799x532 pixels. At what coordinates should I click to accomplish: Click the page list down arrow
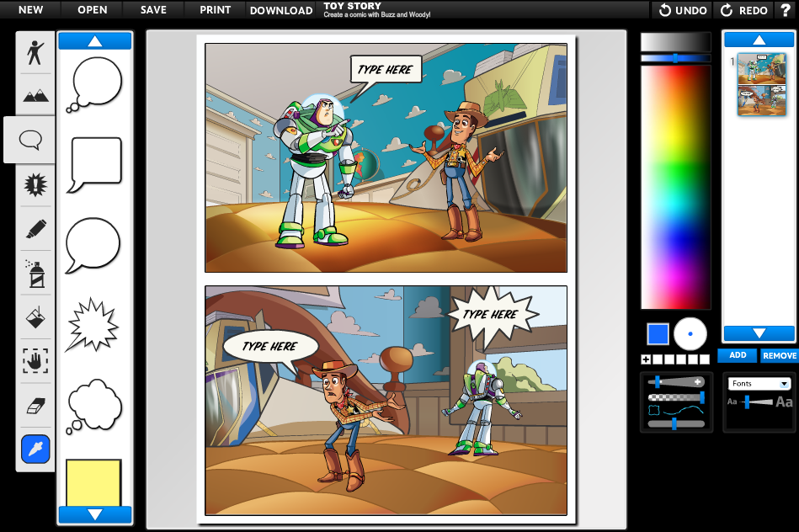tap(759, 333)
